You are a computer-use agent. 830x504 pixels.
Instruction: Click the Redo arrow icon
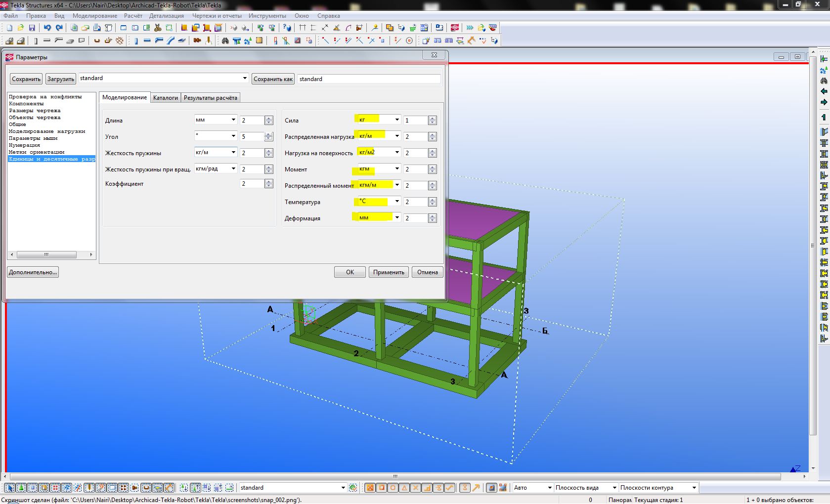click(59, 28)
